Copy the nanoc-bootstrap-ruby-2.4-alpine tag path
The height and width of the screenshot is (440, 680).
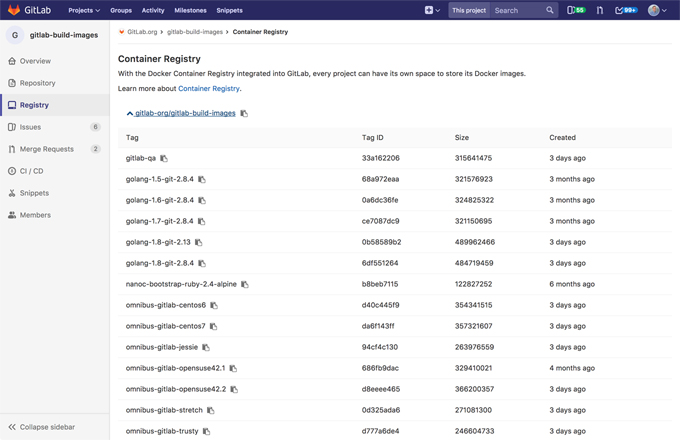(245, 285)
